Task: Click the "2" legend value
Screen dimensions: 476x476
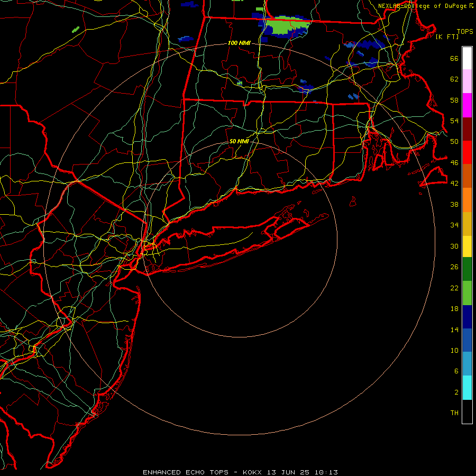Action: pyautogui.click(x=456, y=392)
